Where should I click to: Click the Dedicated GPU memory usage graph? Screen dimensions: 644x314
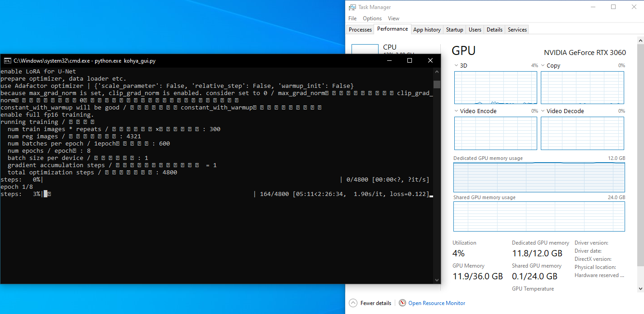coord(539,177)
